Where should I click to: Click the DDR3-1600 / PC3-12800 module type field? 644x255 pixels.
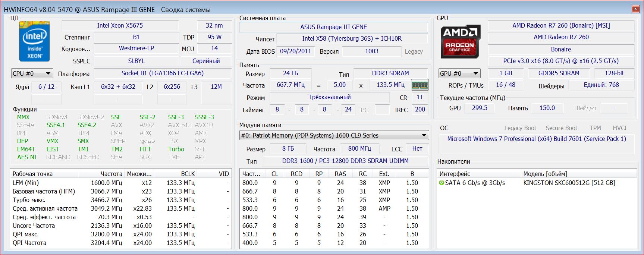[x=345, y=161]
